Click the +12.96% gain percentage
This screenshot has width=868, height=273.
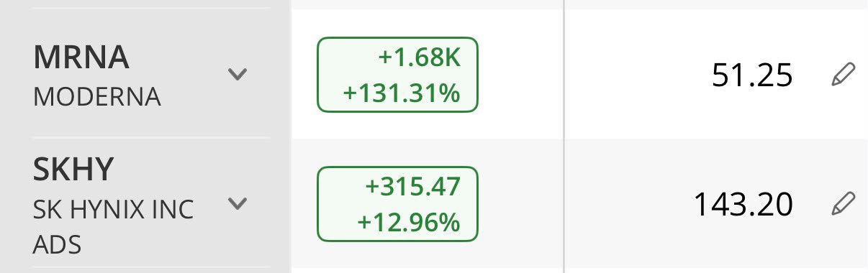pyautogui.click(x=407, y=222)
